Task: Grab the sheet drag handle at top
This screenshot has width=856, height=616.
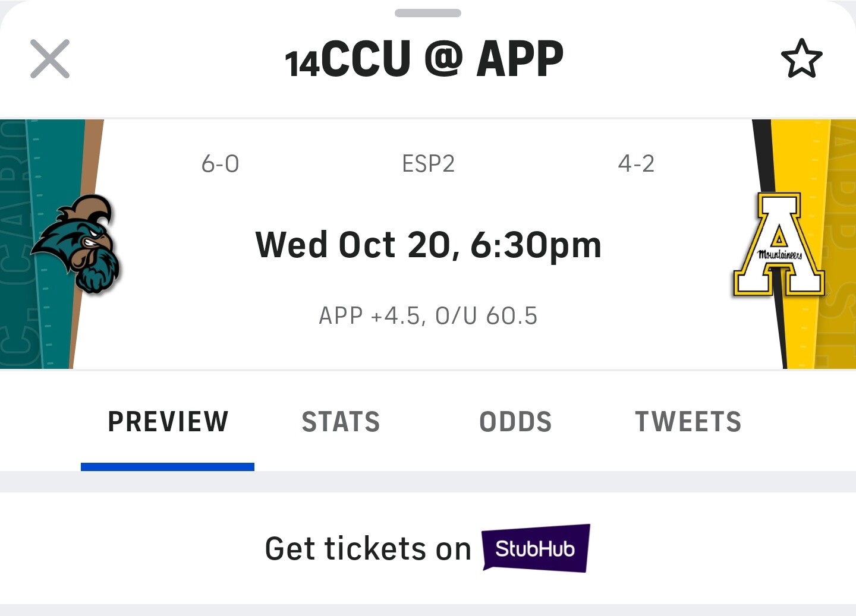Action: point(428,13)
